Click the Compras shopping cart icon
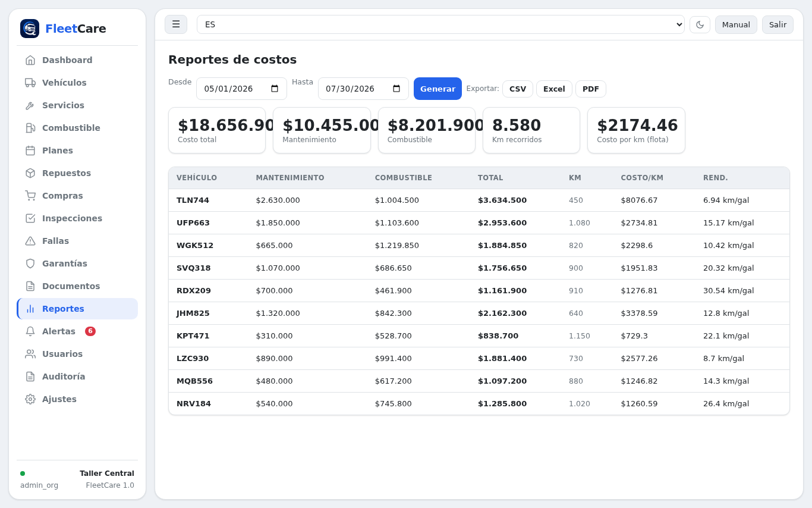Image resolution: width=812 pixels, height=508 pixels. [30, 196]
